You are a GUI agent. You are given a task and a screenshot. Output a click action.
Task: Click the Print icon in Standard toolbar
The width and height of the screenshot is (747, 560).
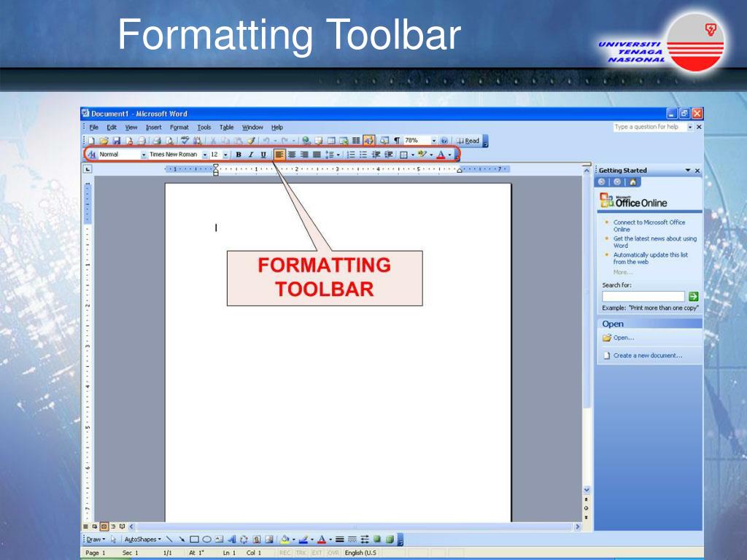pos(157,141)
